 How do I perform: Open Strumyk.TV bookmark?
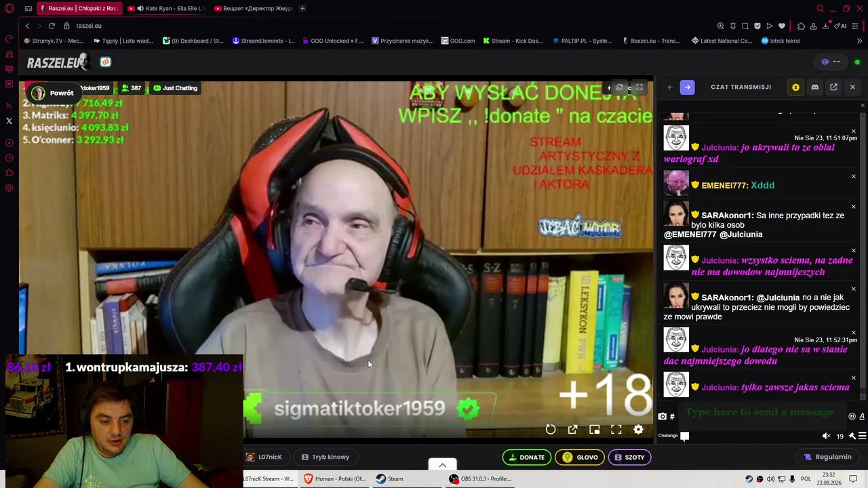(54, 41)
